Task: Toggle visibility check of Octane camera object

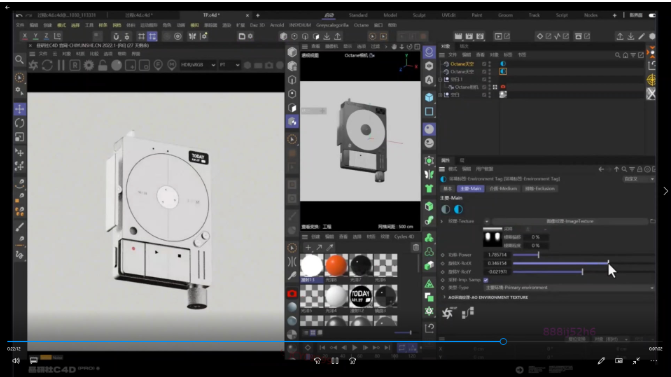Action: pos(484,87)
